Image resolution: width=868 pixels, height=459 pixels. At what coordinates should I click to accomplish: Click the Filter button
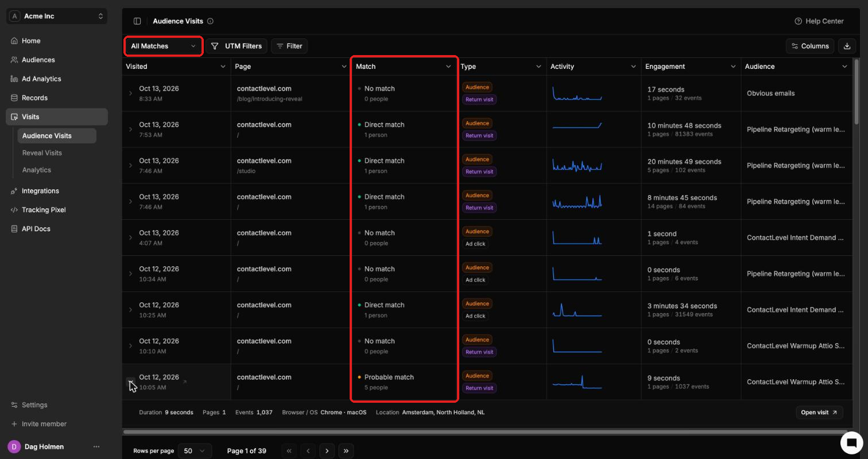(x=289, y=46)
